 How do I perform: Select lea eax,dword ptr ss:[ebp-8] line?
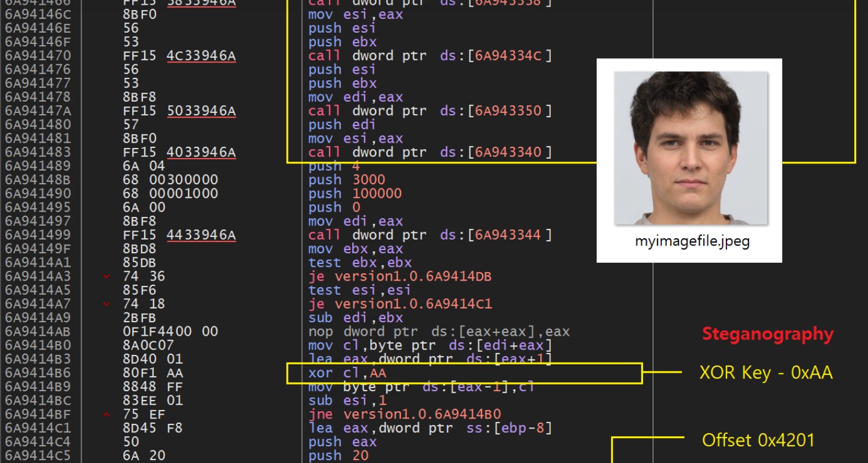430,428
